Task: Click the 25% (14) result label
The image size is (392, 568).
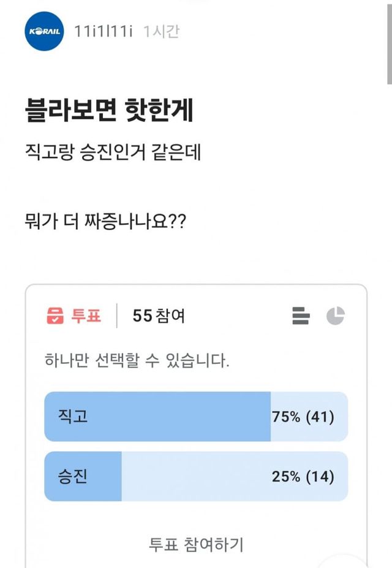Action: point(303,476)
